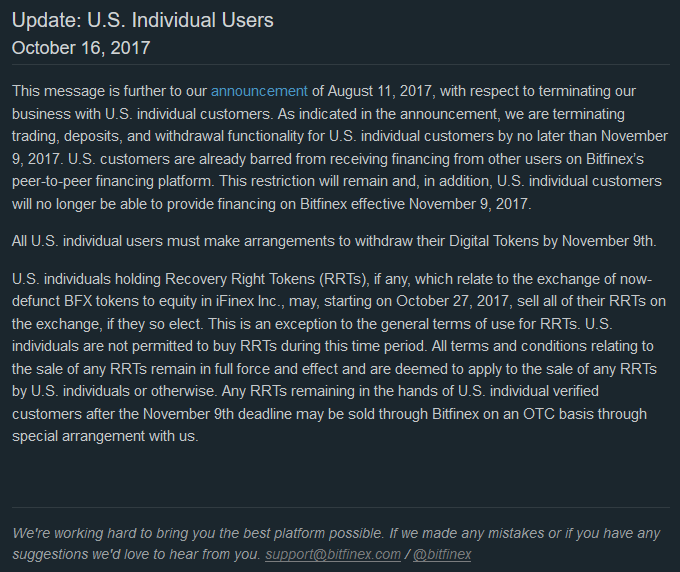
Task: Click 'Recovery Right Tokens (RRTs)' phrase
Action: point(267,279)
